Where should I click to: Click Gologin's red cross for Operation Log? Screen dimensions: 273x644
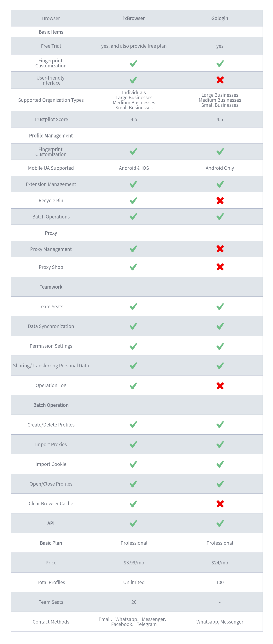click(220, 386)
